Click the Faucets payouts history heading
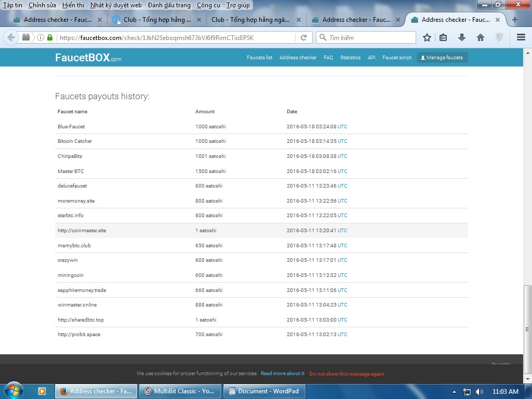 point(102,96)
